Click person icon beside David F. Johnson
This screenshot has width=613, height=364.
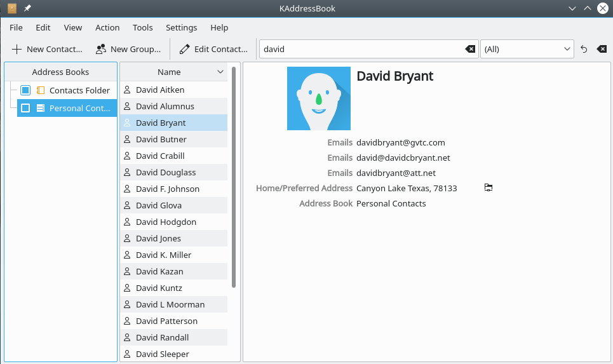127,189
